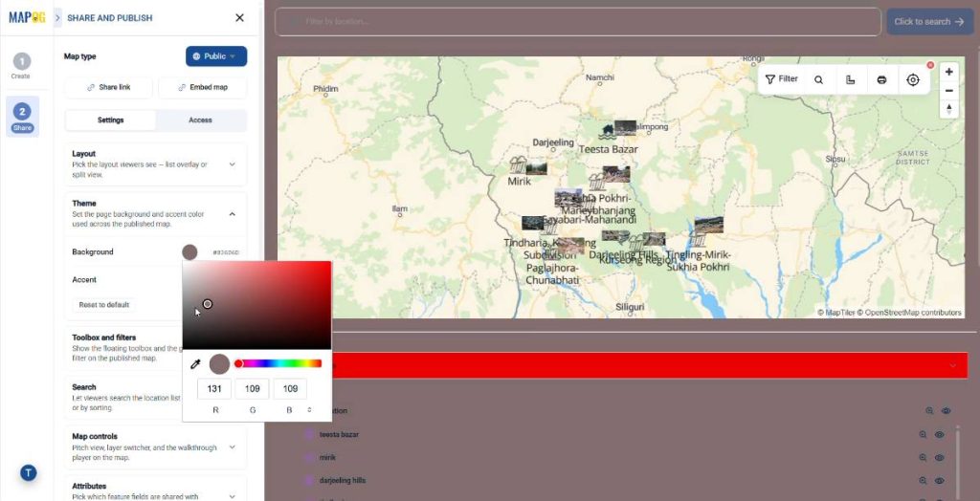
Task: Open the user avatar T
Action: point(28,473)
